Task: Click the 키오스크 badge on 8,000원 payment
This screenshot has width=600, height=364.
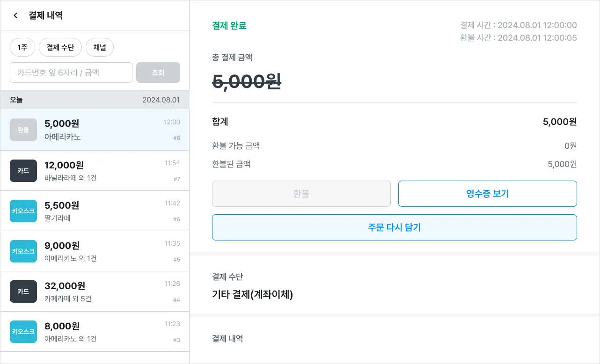Action: [x=23, y=332]
